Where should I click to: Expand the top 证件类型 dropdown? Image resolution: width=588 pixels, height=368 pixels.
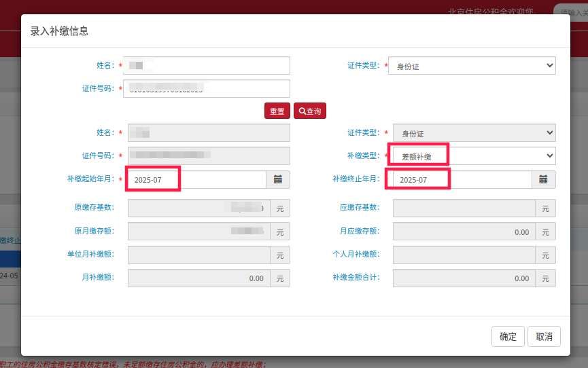(x=471, y=66)
